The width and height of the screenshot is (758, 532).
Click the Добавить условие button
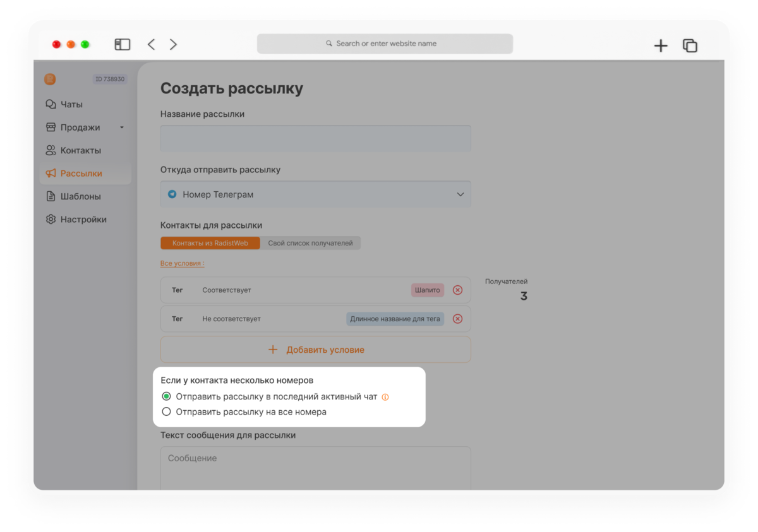(316, 350)
